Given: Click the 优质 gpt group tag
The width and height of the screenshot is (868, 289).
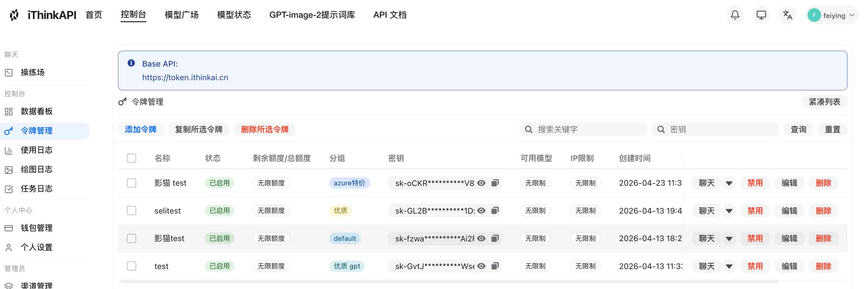Looking at the screenshot, I should pos(347,266).
